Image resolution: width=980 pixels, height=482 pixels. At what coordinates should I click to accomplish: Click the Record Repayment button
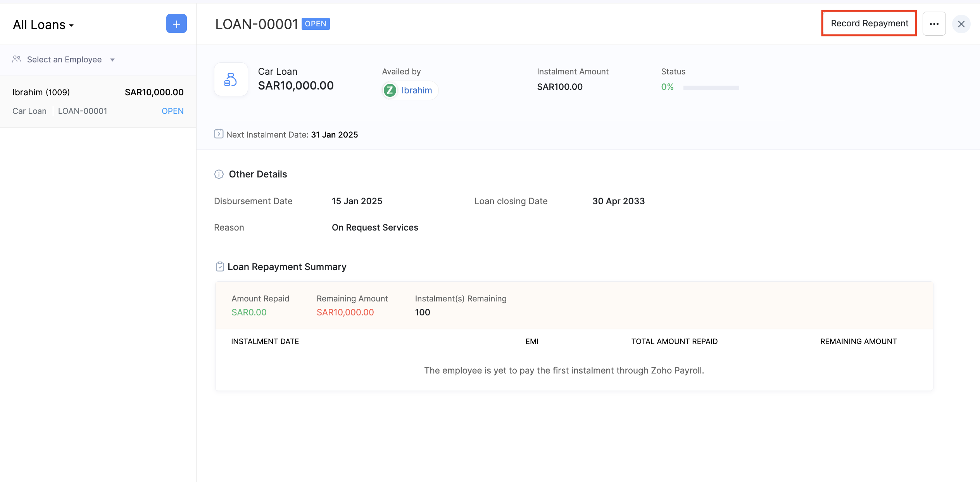[x=869, y=24]
